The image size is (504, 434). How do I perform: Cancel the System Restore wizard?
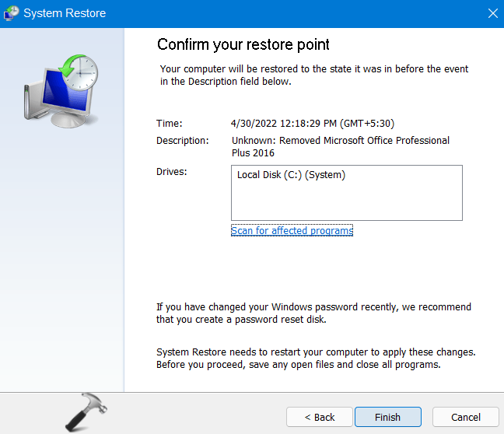(x=465, y=417)
